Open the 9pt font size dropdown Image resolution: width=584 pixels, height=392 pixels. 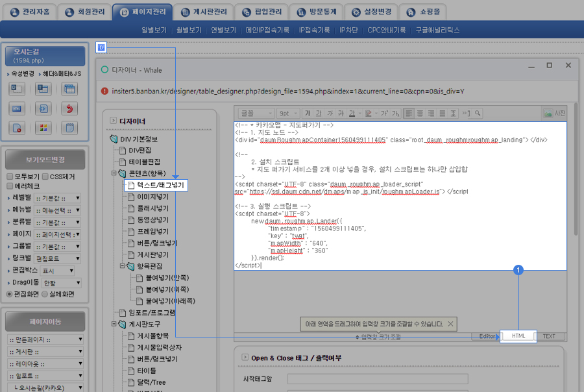coord(289,113)
